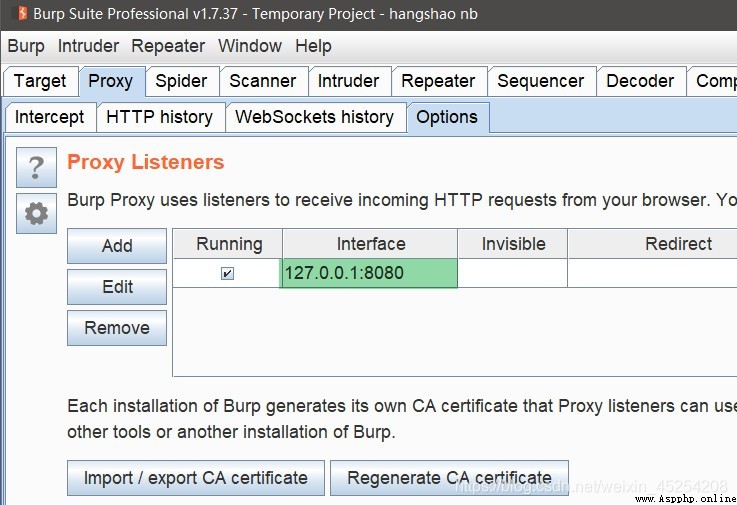The image size is (737, 505).
Task: Open the Window menu
Action: click(x=250, y=46)
